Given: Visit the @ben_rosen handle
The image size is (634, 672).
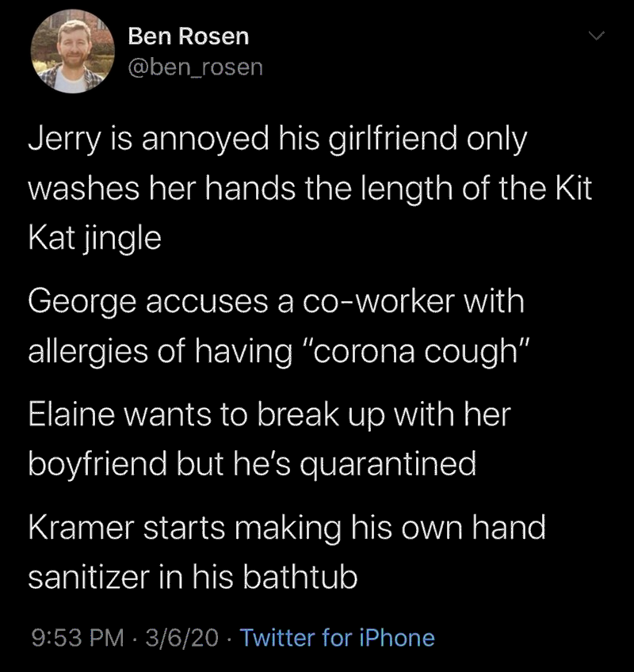Looking at the screenshot, I should (194, 67).
